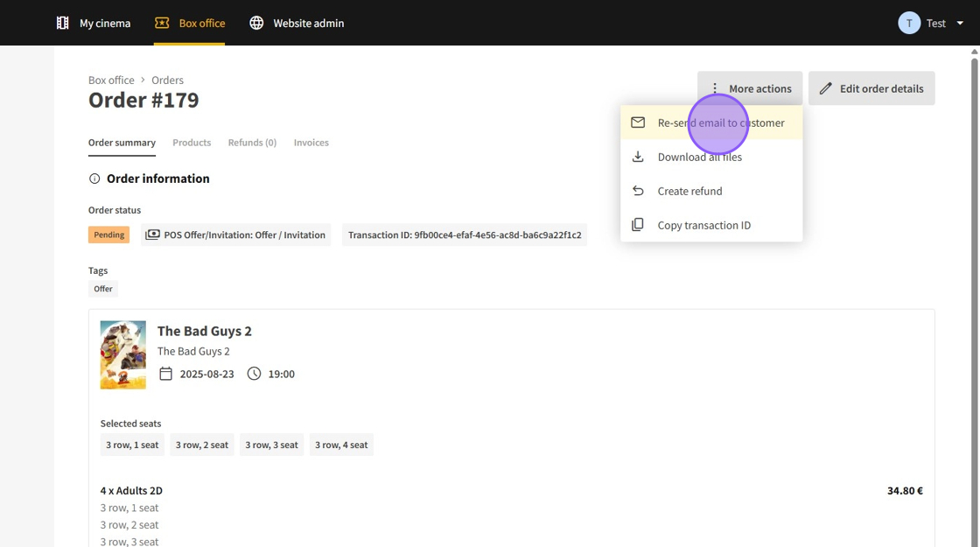Collapse the More actions dropdown menu
Screen dimensions: 980x547
pyautogui.click(x=750, y=88)
